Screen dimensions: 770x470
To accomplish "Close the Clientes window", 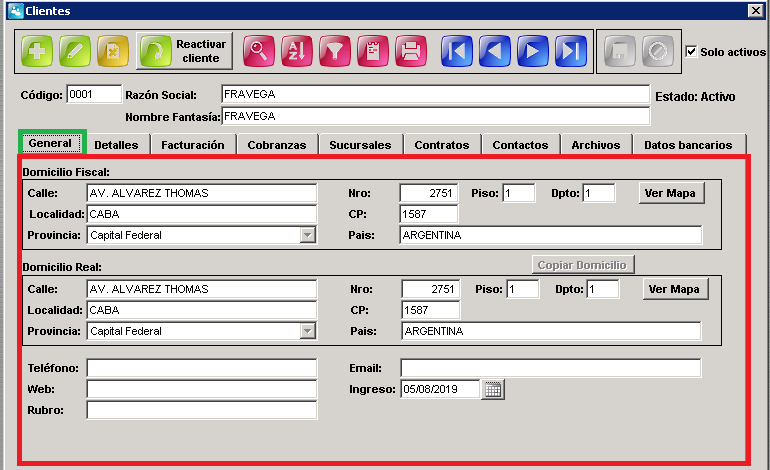I will coord(755,10).
